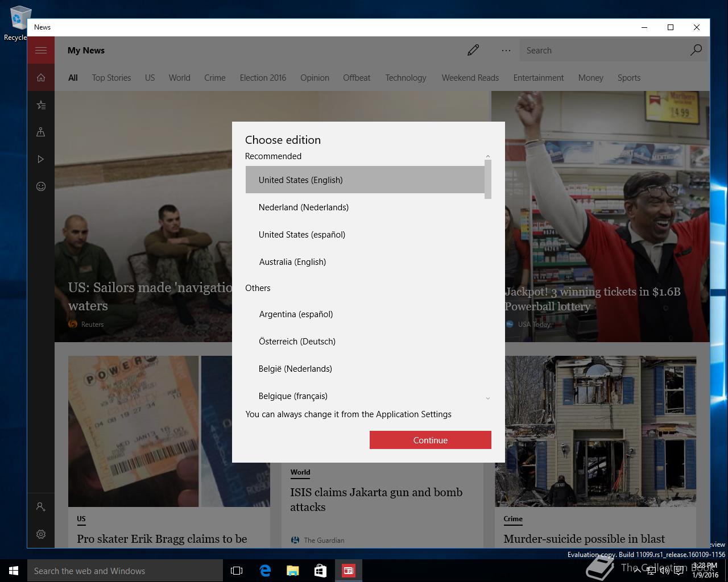728x582 pixels.
Task: Open the Technology tab
Action: pyautogui.click(x=406, y=78)
